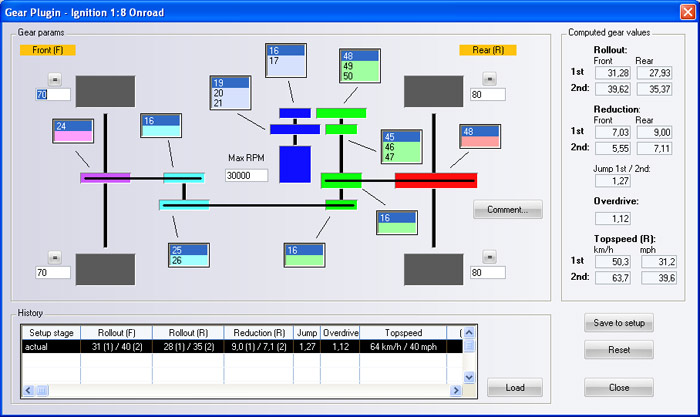Viewport: 700px width, 417px height.
Task: Click the 2nd topspeed mph value 39,6
Action: 659,278
